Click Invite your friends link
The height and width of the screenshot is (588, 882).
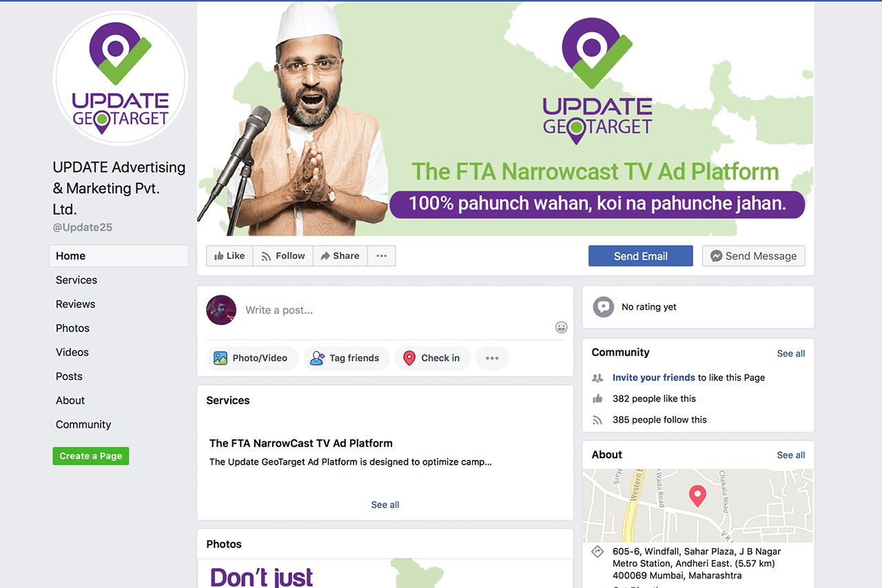[x=654, y=377]
